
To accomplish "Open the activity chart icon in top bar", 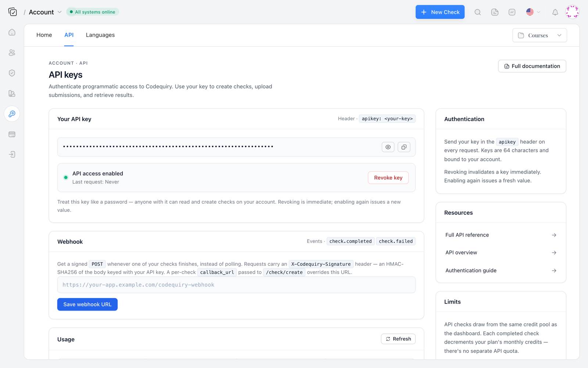I will [x=512, y=12].
